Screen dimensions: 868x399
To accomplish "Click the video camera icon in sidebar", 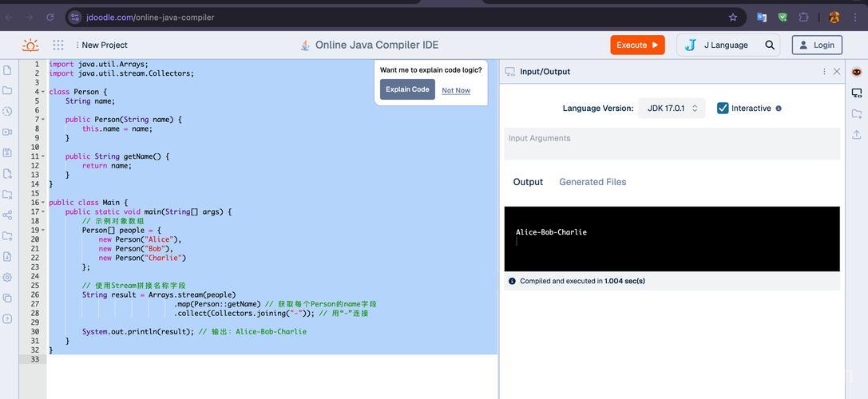I will click(7, 132).
